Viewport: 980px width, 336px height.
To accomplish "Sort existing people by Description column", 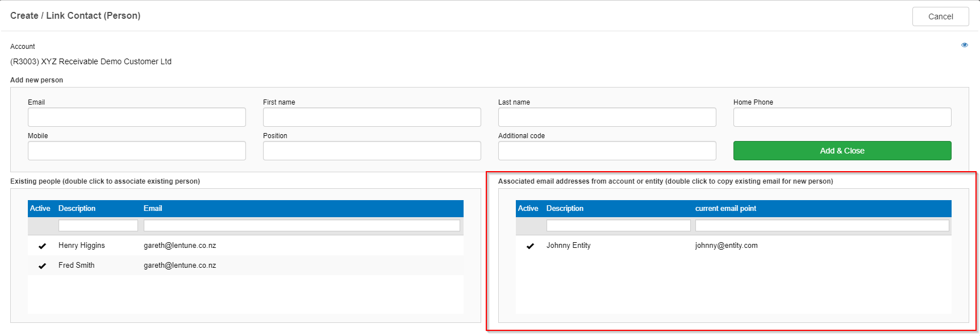I will (x=77, y=209).
